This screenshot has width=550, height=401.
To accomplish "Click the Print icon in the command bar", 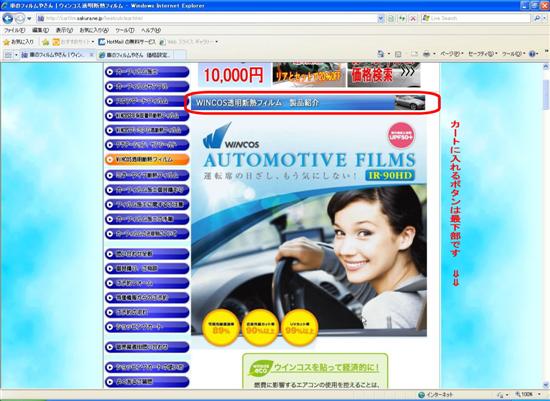I will click(x=426, y=54).
